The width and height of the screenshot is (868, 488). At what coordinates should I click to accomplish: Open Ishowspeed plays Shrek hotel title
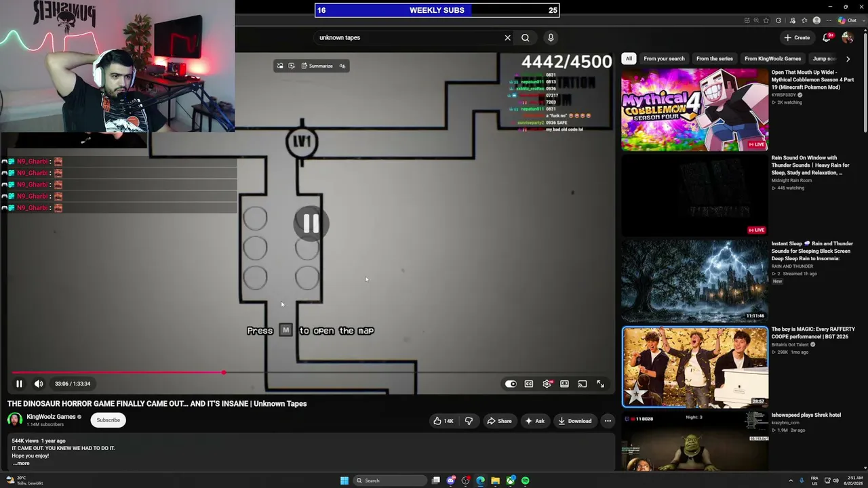click(x=806, y=415)
